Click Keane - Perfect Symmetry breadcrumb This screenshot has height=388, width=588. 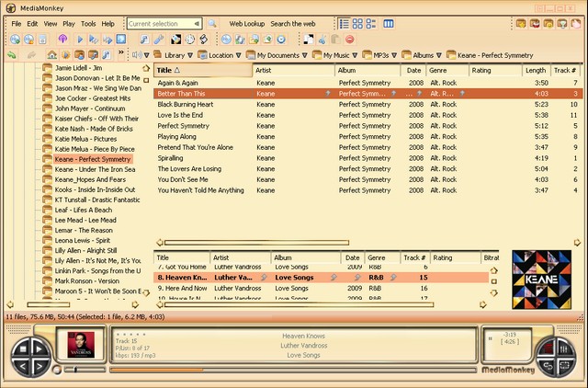(x=490, y=55)
